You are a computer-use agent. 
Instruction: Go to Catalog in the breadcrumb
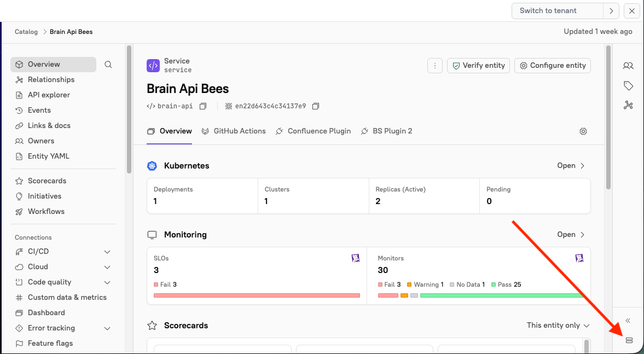pos(26,32)
